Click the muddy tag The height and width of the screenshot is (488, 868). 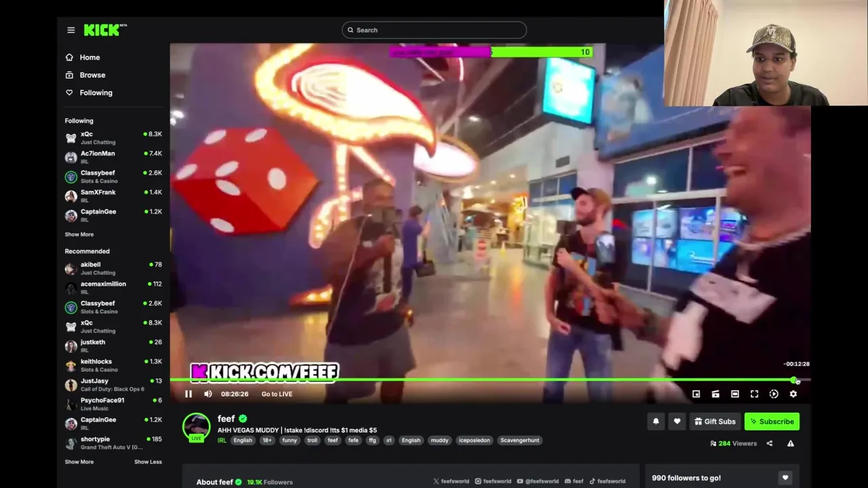(439, 441)
